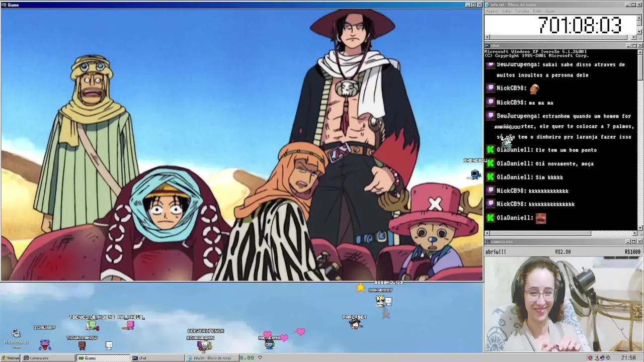644x362 pixels.
Task: Click the chat window horizontal scrollbar thumb
Action: pos(540,233)
